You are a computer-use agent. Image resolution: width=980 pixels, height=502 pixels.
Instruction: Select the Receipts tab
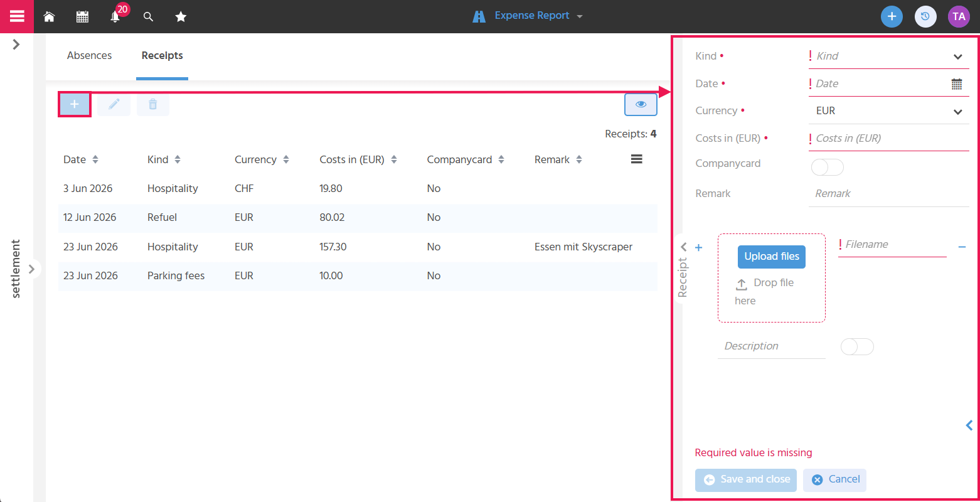(162, 56)
